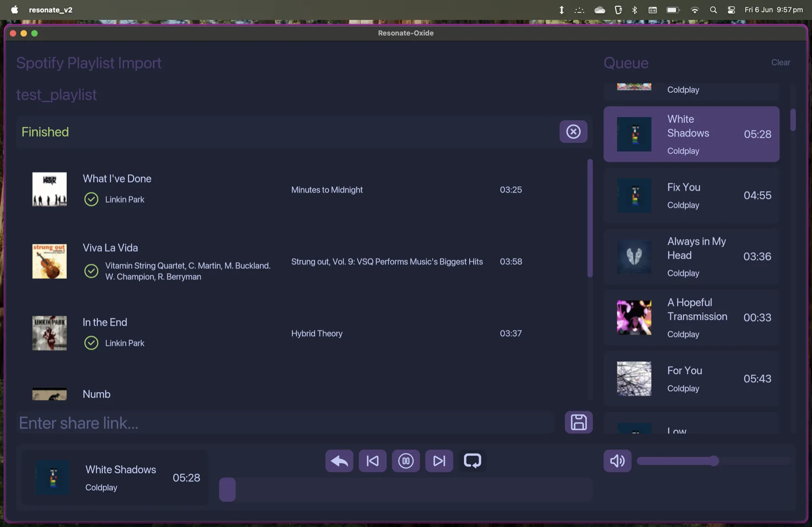Screen dimensions: 812x527
Task: Click the 05:28 duration in player bar
Action: click(x=186, y=478)
